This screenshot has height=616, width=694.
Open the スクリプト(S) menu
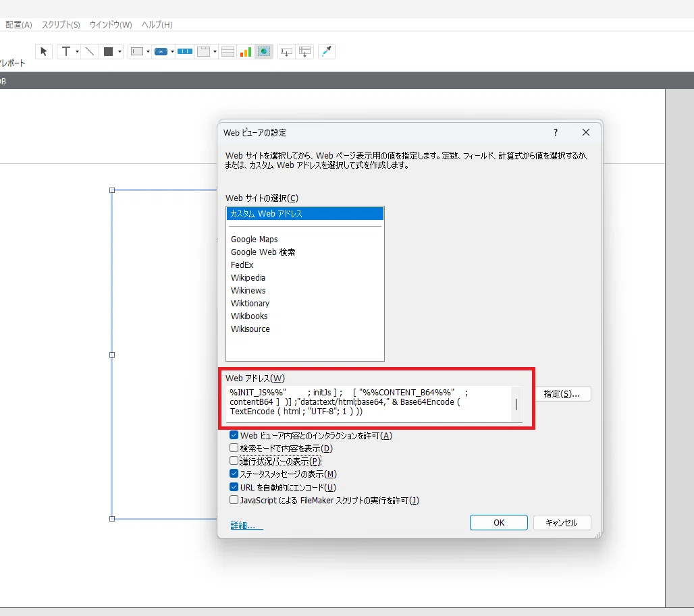click(x=61, y=25)
